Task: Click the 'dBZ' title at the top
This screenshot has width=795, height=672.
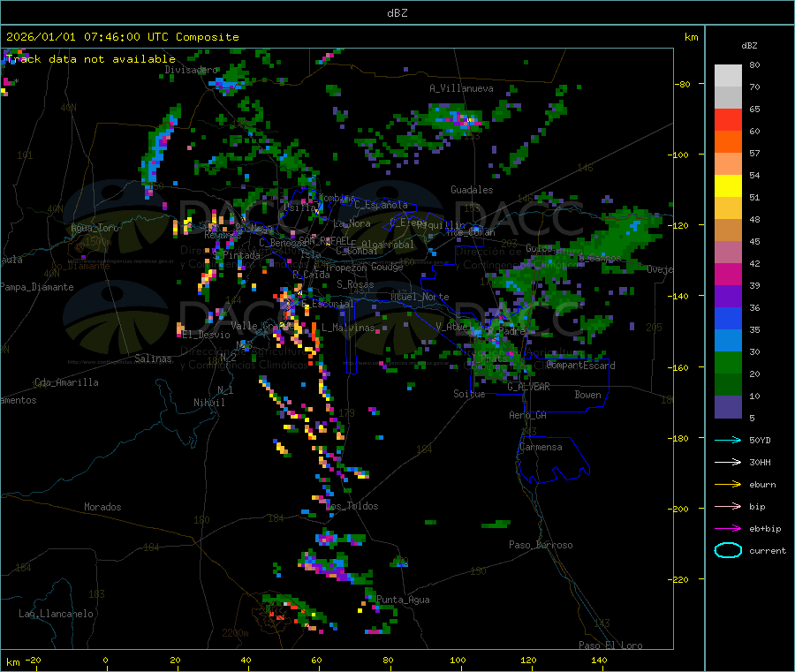Action: click(x=397, y=13)
